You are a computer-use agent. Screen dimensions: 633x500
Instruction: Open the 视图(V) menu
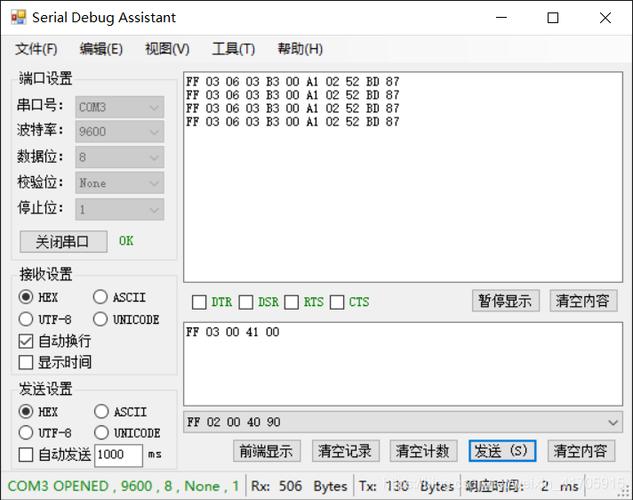click(167, 49)
